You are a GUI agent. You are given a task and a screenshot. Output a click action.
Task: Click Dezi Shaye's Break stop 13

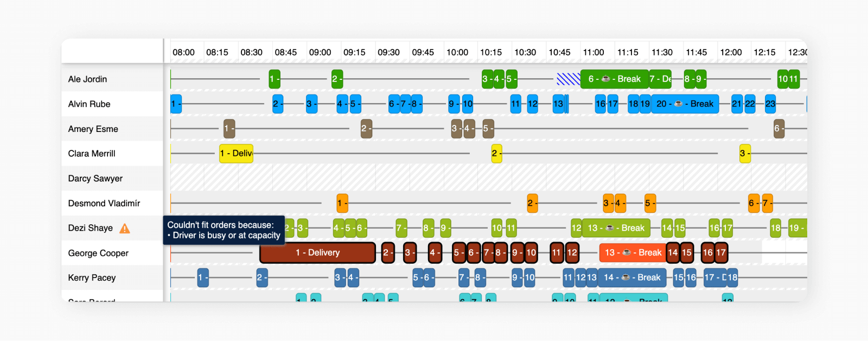pyautogui.click(x=616, y=228)
